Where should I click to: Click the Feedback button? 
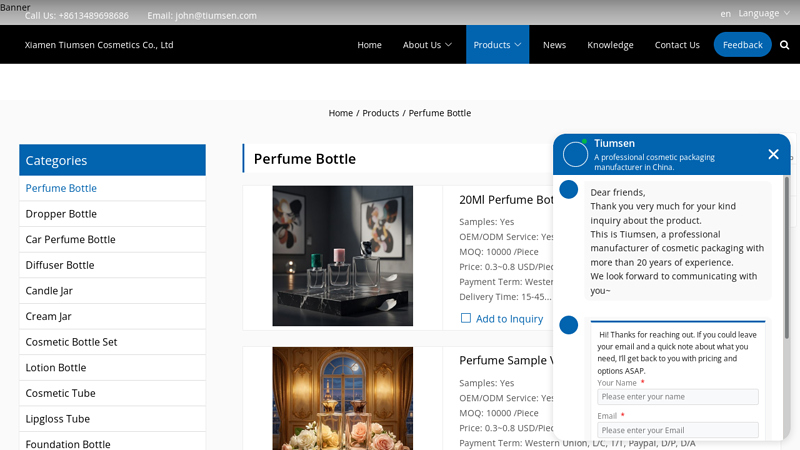pyautogui.click(x=742, y=45)
